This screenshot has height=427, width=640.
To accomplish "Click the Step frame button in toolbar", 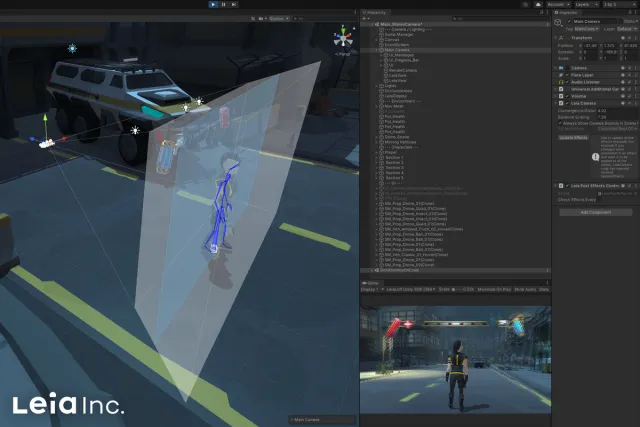I will tap(234, 4).
